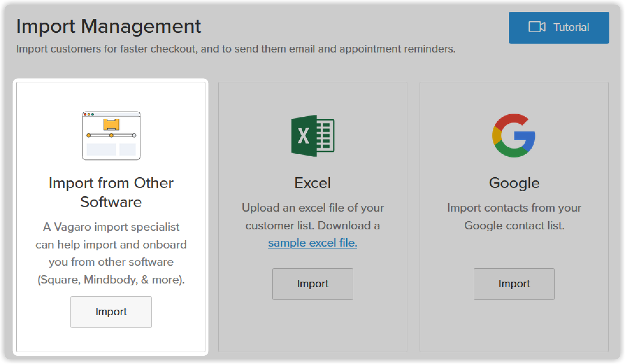Open the sample excel file link
Image resolution: width=625 pixels, height=364 pixels.
pos(312,243)
